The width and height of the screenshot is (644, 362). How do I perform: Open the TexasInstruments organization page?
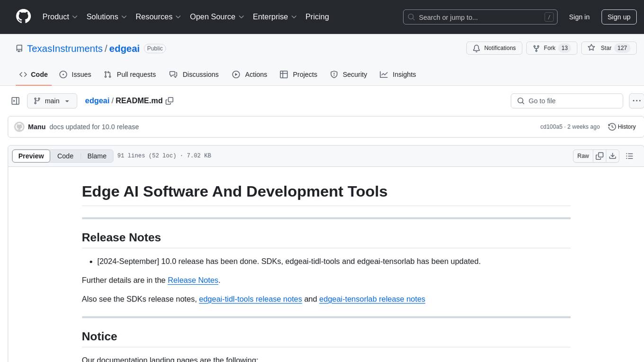(65, 48)
